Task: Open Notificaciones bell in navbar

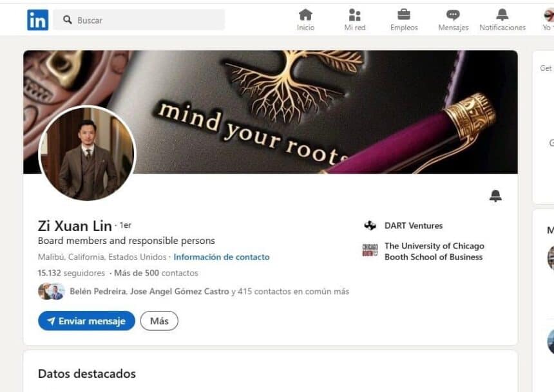Action: (502, 15)
